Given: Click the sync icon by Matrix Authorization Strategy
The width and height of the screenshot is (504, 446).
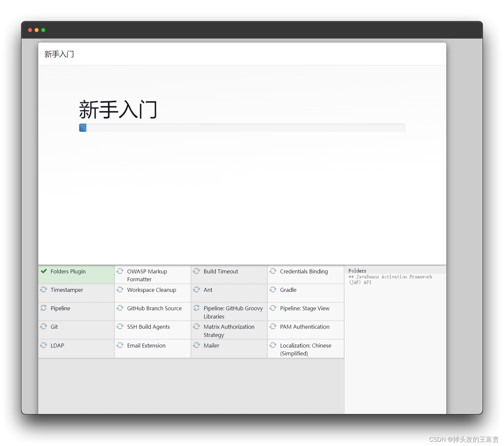Looking at the screenshot, I should (196, 326).
